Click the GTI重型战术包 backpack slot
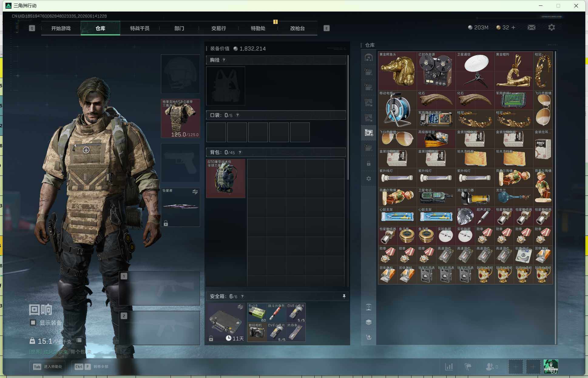Image resolution: width=588 pixels, height=378 pixels. pyautogui.click(x=226, y=179)
